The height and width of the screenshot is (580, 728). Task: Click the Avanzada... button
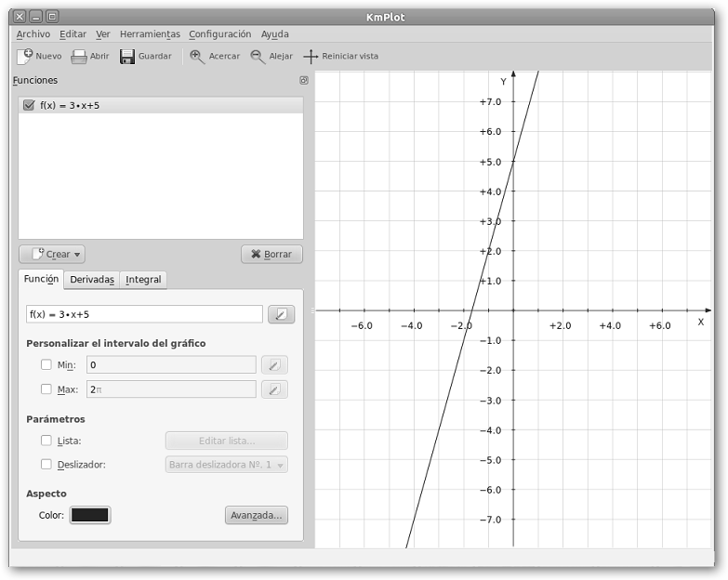pyautogui.click(x=256, y=515)
